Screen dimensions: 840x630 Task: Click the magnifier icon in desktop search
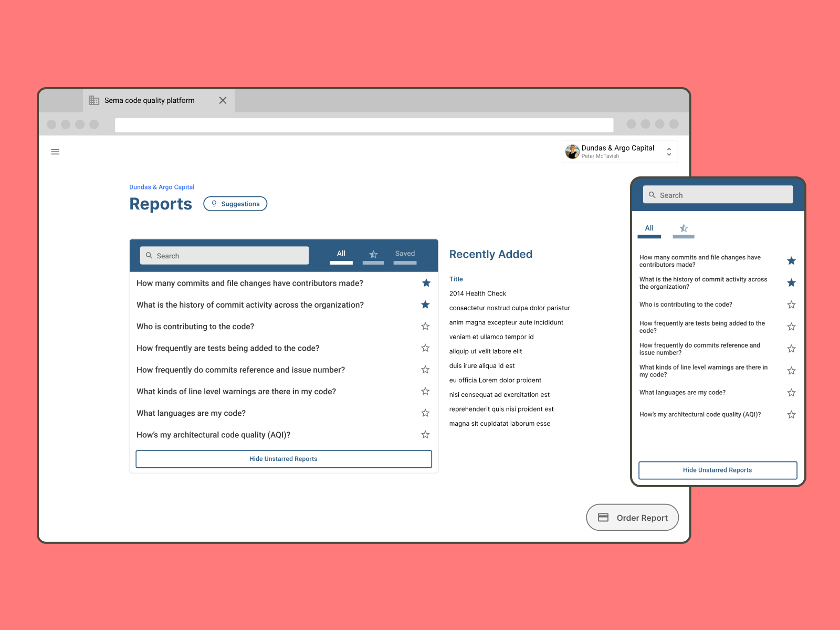(149, 256)
